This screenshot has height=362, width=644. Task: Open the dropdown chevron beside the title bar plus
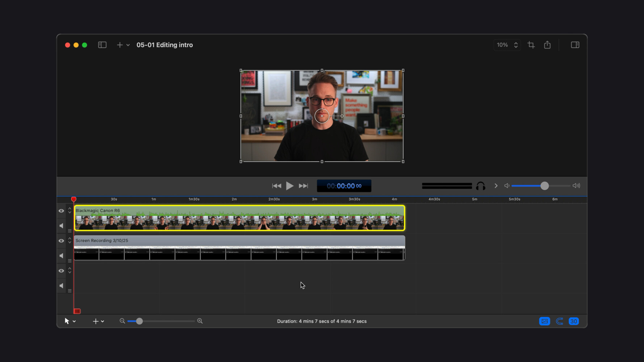click(128, 45)
